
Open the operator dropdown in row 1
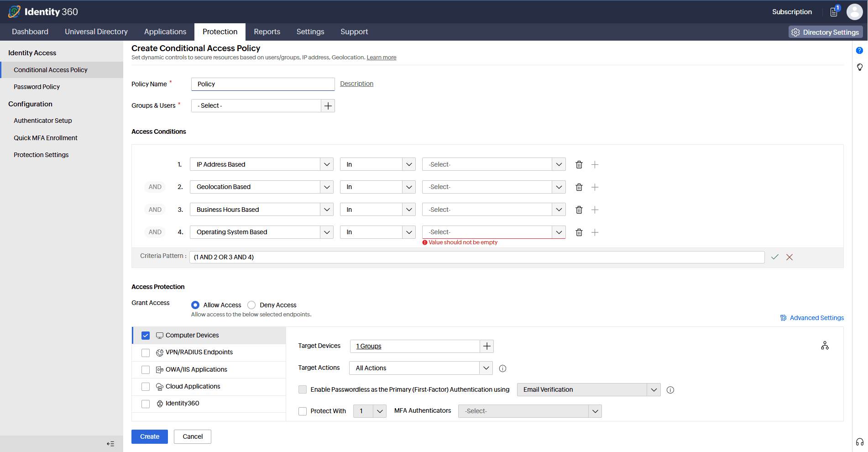(x=378, y=164)
